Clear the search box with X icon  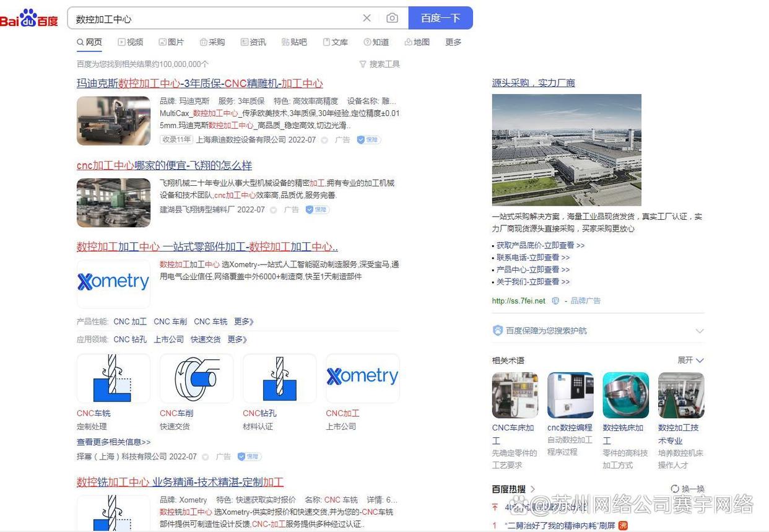[x=367, y=18]
